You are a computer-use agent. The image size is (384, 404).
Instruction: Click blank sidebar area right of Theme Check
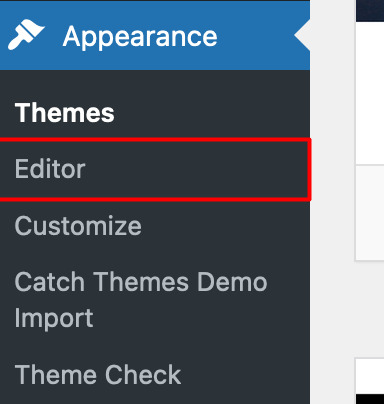pyautogui.click(x=245, y=375)
